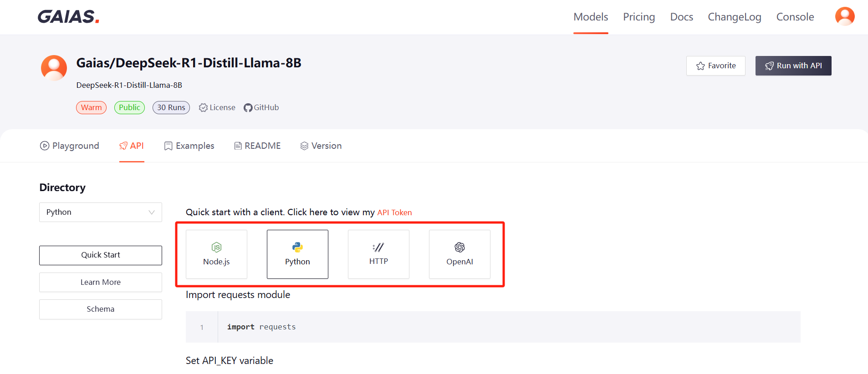Open the user profile avatar
This screenshot has width=868, height=374.
(x=844, y=16)
